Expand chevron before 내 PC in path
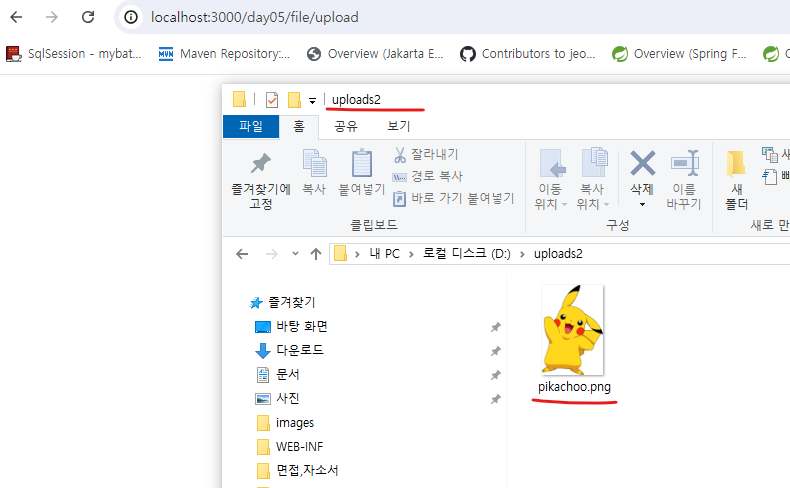The image size is (790, 488). tap(357, 254)
